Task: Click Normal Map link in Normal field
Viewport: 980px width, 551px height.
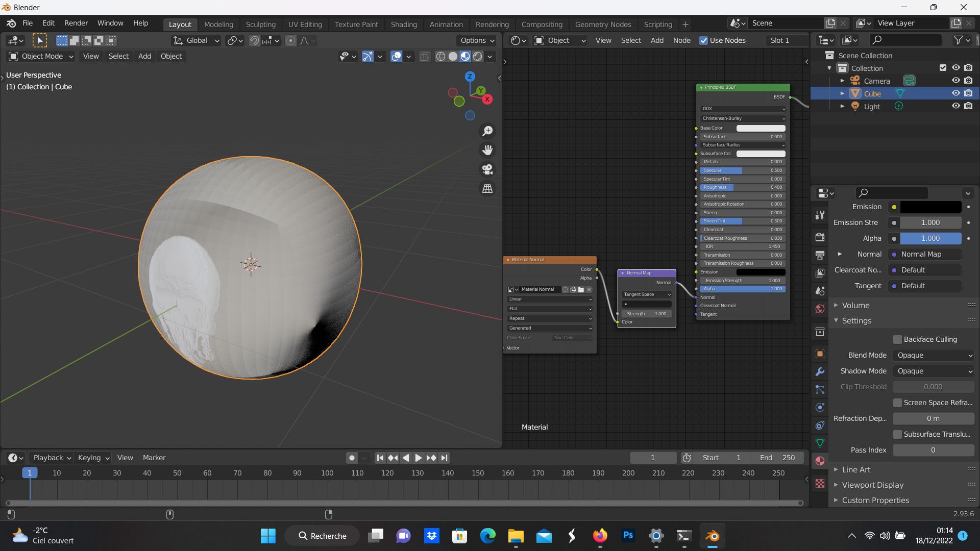Action: pyautogui.click(x=925, y=255)
